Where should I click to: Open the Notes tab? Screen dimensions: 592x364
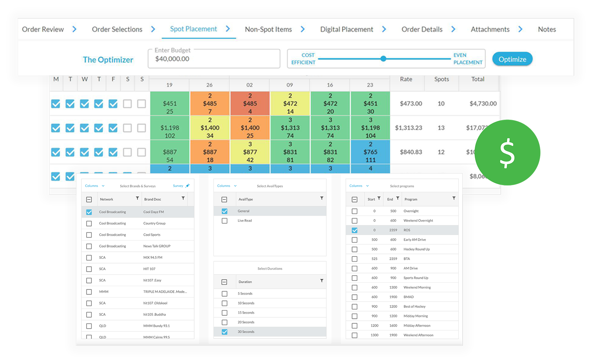[x=547, y=29]
